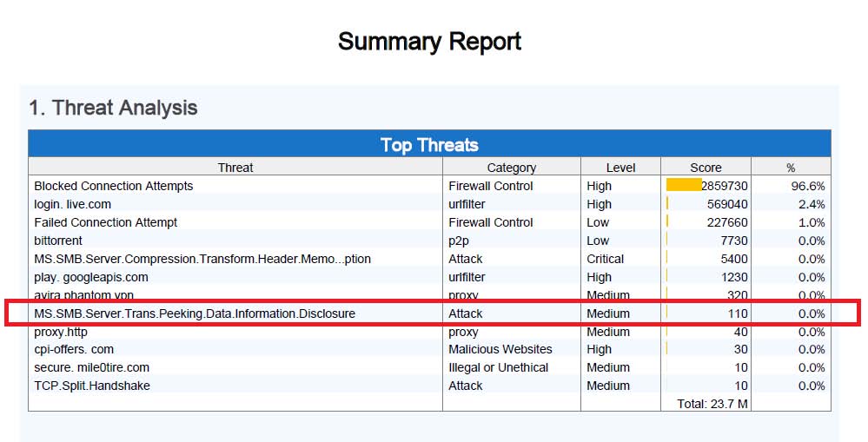Viewport: 868px width, 442px height.
Task: Click the MS.SMB.Server.Compression threat entry
Action: [x=202, y=259]
